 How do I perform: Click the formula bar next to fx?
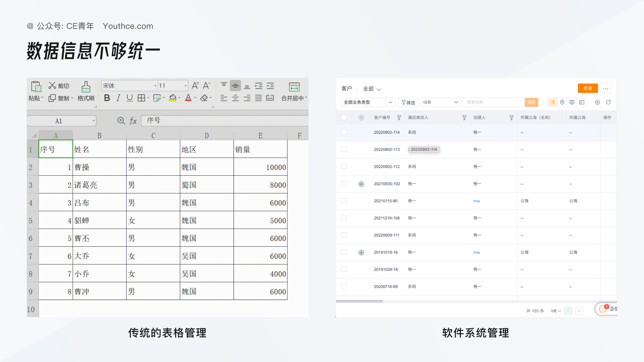click(x=225, y=121)
